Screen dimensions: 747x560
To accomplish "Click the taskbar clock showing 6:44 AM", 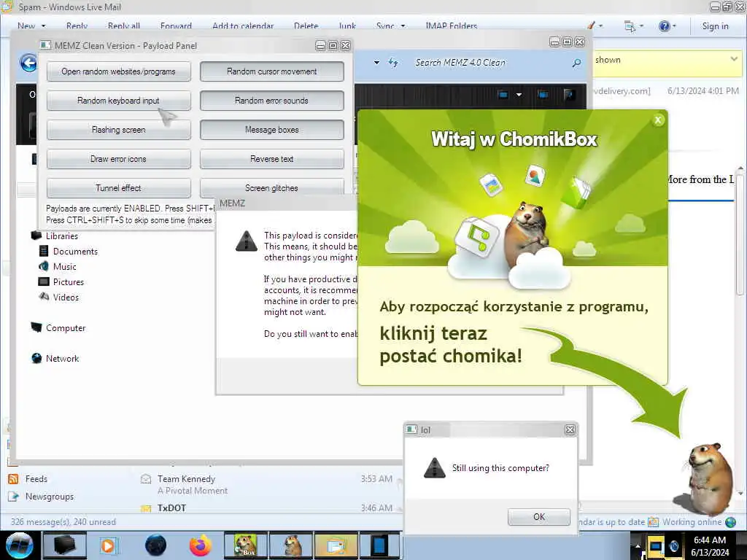I will [710, 545].
